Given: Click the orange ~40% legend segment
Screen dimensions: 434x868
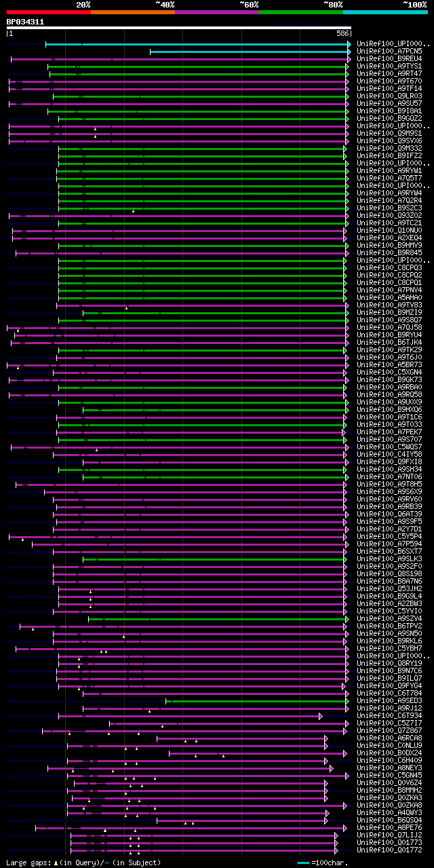Looking at the screenshot, I should [x=133, y=12].
